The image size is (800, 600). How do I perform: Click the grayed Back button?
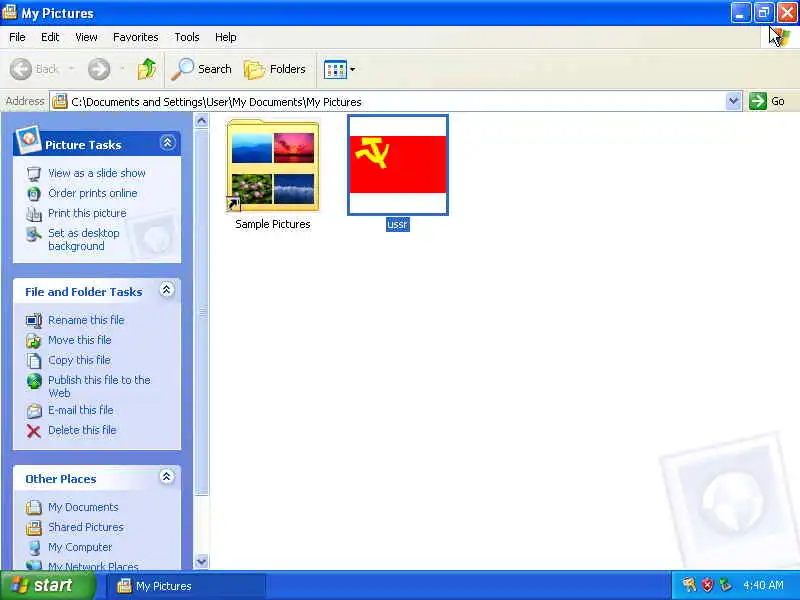click(x=34, y=69)
